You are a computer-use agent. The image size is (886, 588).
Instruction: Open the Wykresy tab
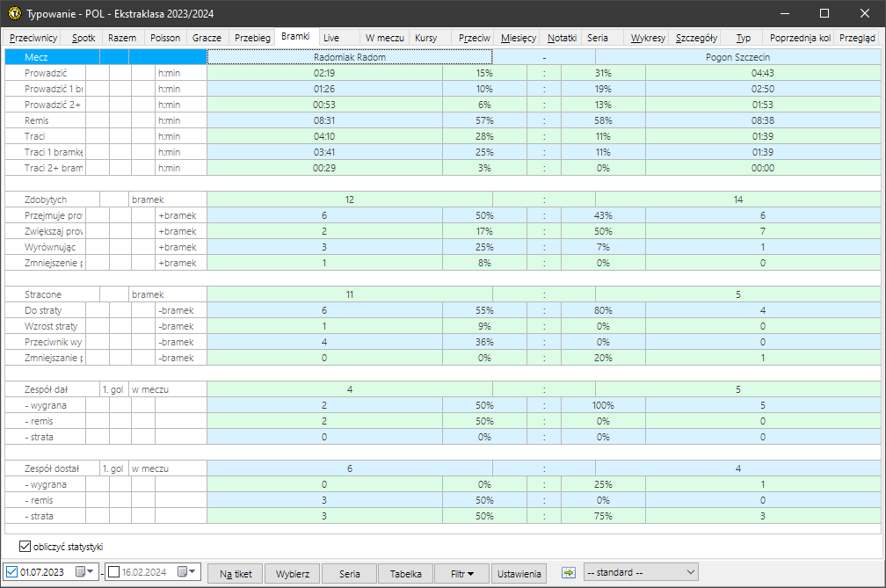click(x=648, y=38)
